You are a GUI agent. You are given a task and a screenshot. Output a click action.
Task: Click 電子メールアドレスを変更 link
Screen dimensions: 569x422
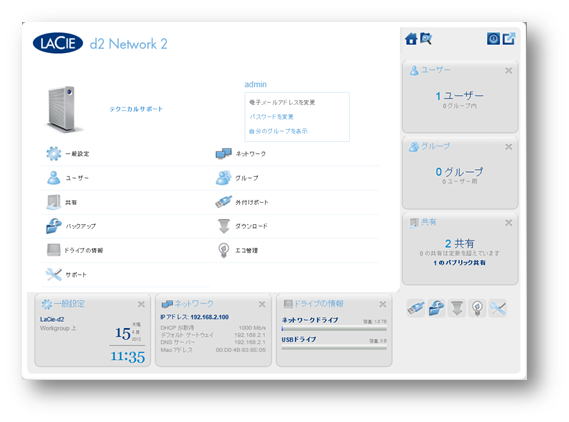click(282, 102)
